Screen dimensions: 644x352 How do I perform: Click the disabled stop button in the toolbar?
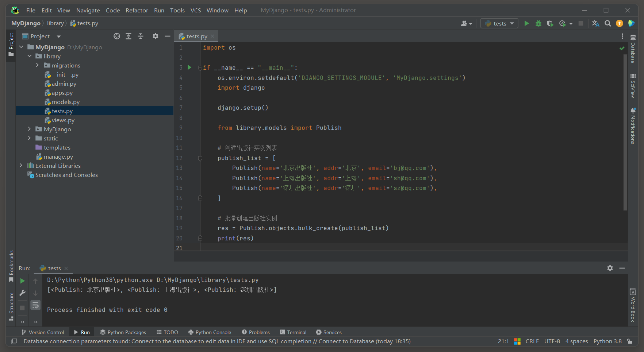[581, 23]
